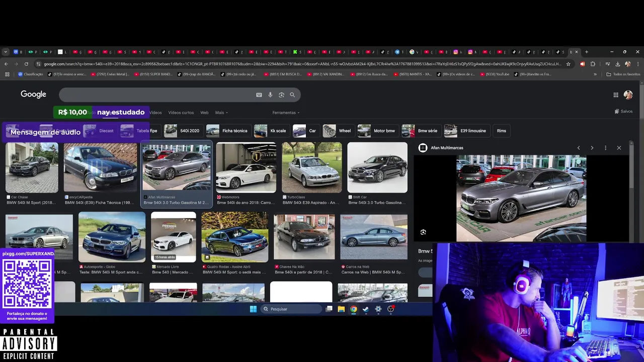This screenshot has height=362, width=644.
Task: Start voice search with the microphone icon
Action: (270, 95)
